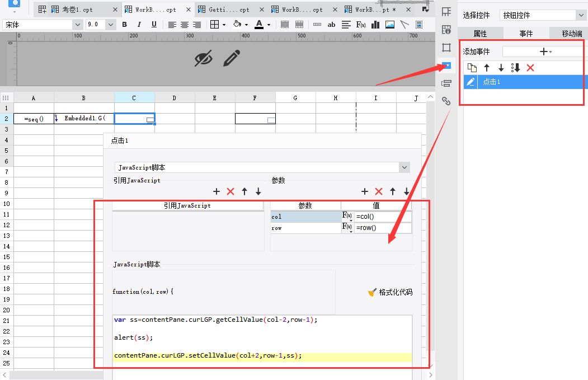Viewport: 588px width, 380px height.
Task: Click the crossed-out eye icon in the gray parameter pane
Action: [x=203, y=58]
